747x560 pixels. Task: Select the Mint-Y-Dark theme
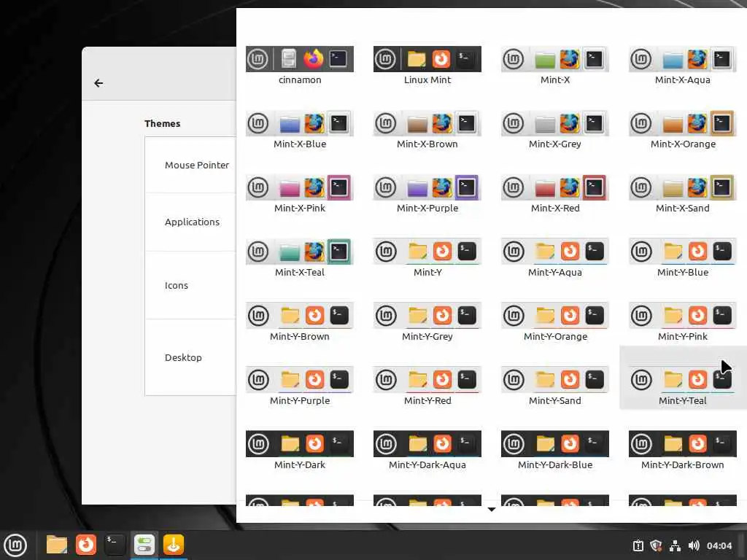[300, 451]
